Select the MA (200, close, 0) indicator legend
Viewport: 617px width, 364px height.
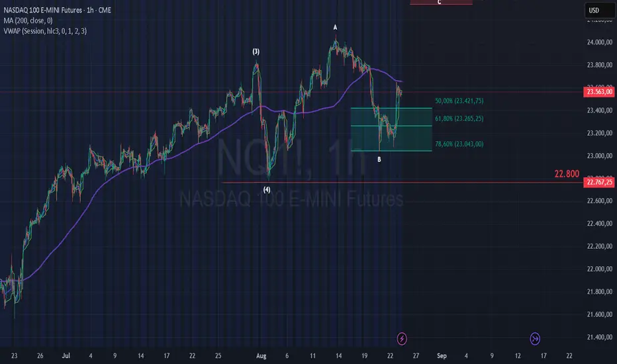tap(28, 21)
